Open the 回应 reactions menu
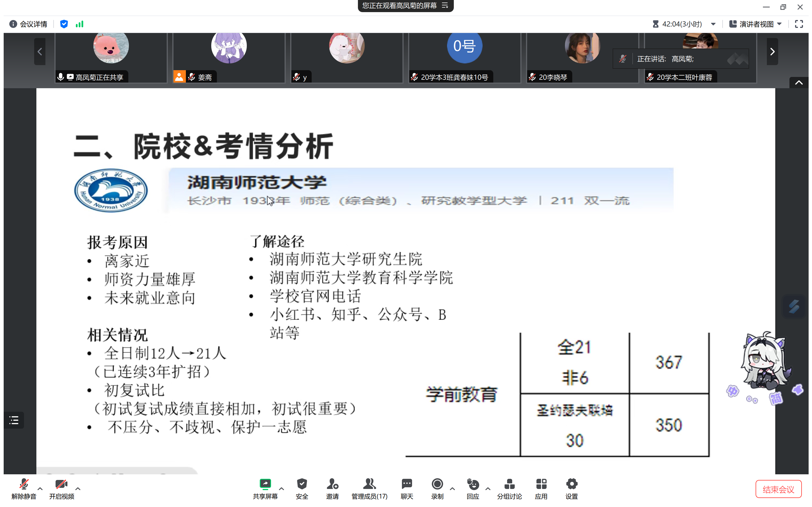 [473, 489]
